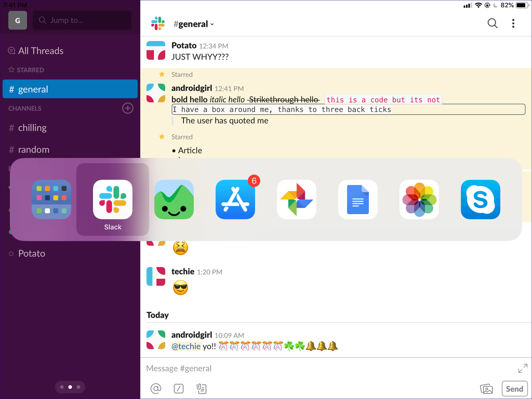Image resolution: width=532 pixels, height=399 pixels.
Task: Click androidgirl's name on 10:09 AM message
Action: [191, 335]
